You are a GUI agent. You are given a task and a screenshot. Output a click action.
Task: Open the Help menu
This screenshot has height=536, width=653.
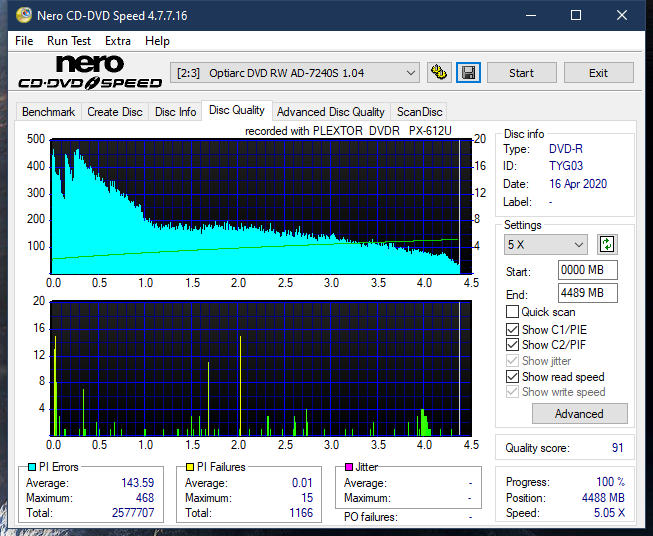pos(157,41)
